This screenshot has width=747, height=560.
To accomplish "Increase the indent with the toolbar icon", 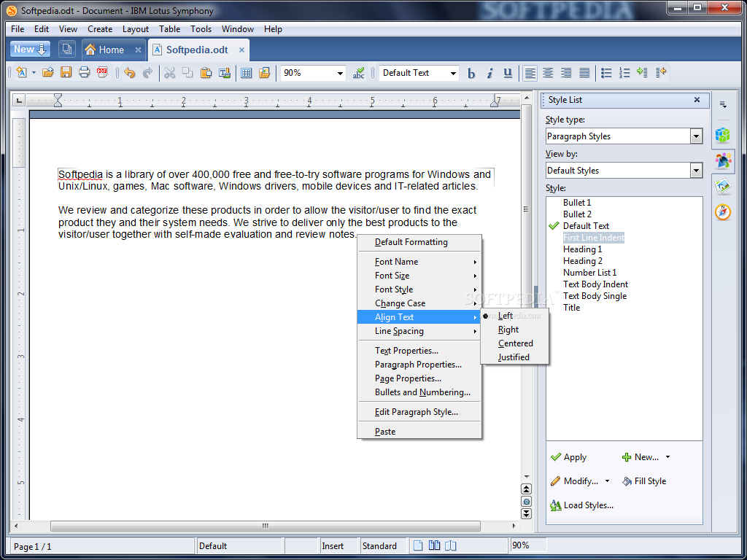I will point(642,73).
